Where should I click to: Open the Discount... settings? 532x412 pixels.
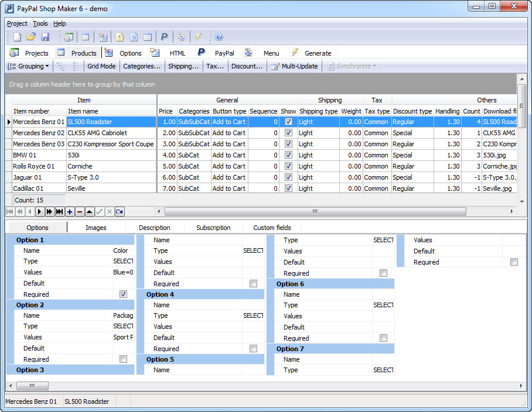[247, 66]
